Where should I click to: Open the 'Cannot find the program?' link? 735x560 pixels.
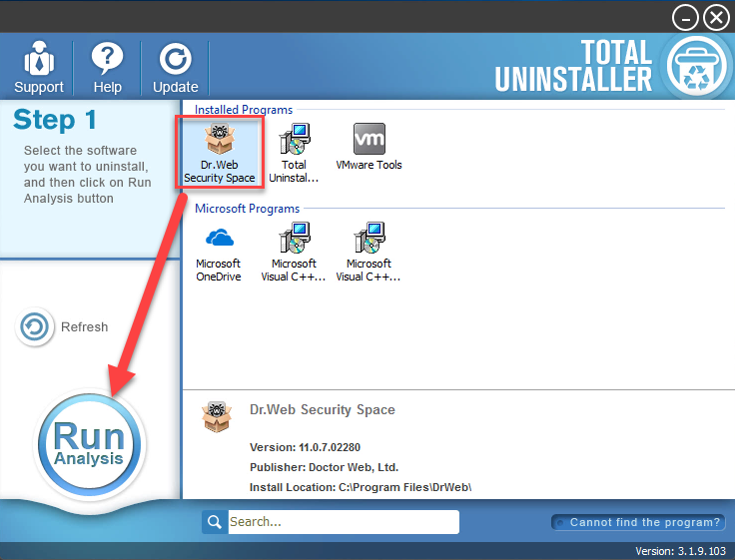[x=638, y=522]
